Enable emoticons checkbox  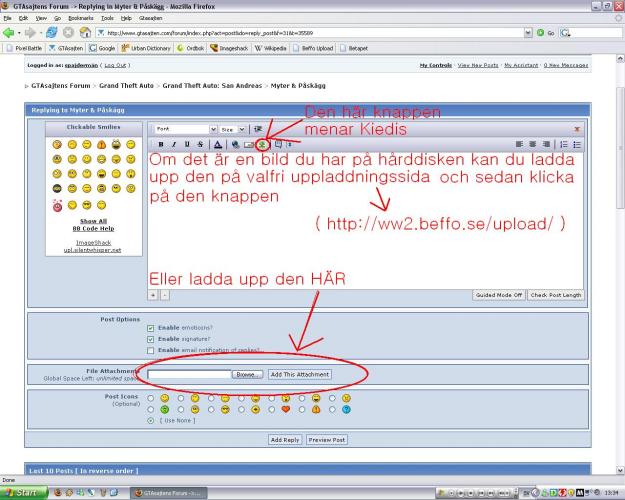click(x=150, y=327)
